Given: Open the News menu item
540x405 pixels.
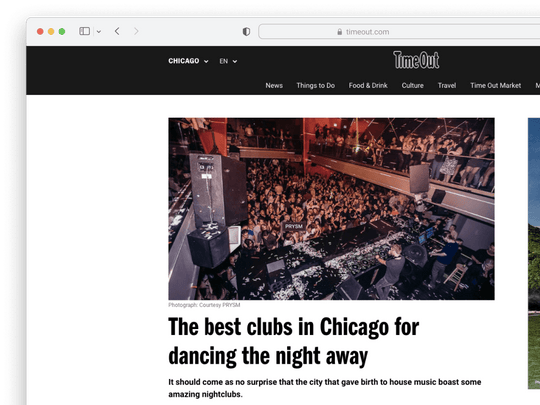Looking at the screenshot, I should point(274,85).
